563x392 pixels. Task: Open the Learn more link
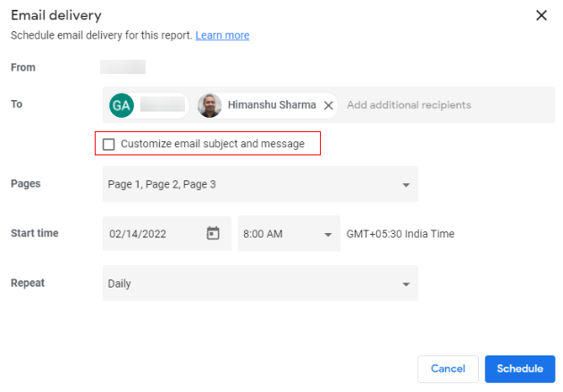tap(223, 36)
